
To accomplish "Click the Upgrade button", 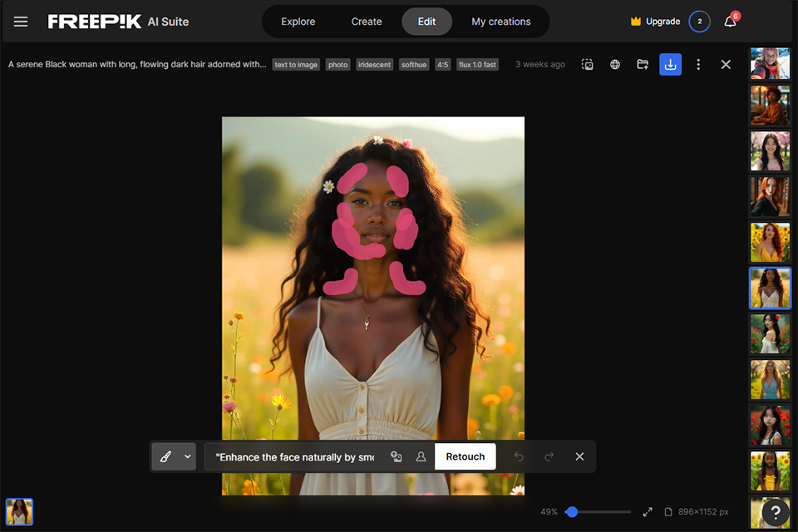I will point(655,22).
